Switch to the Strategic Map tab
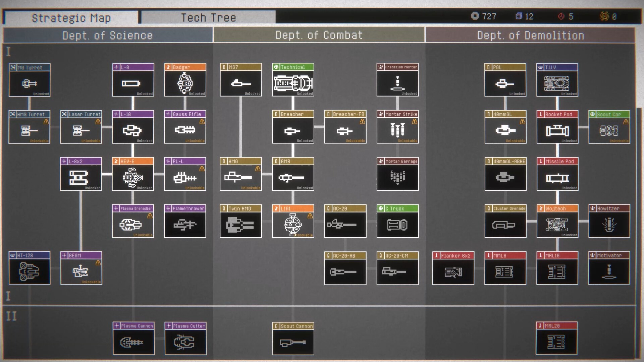644x362 pixels. coord(71,18)
